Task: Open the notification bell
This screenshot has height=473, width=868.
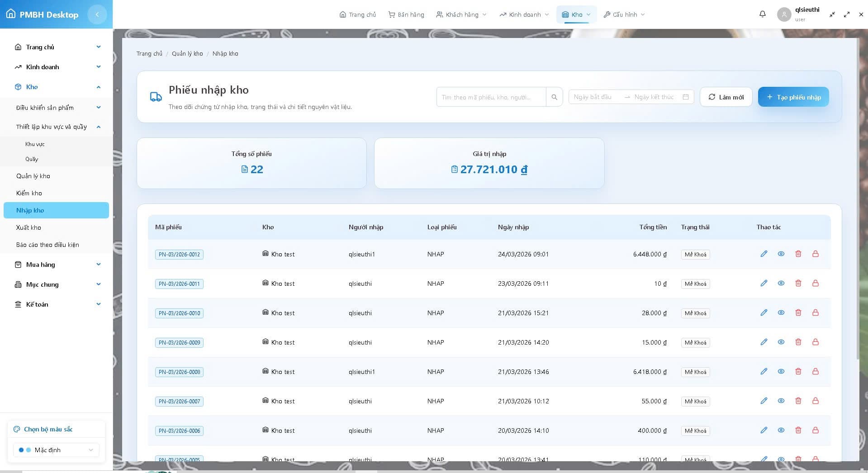Action: [x=762, y=14]
